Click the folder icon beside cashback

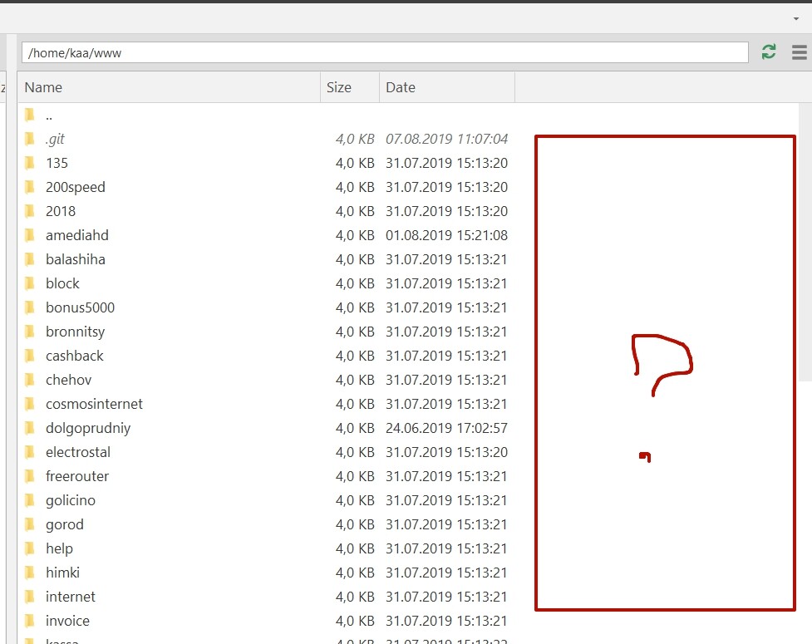30,356
